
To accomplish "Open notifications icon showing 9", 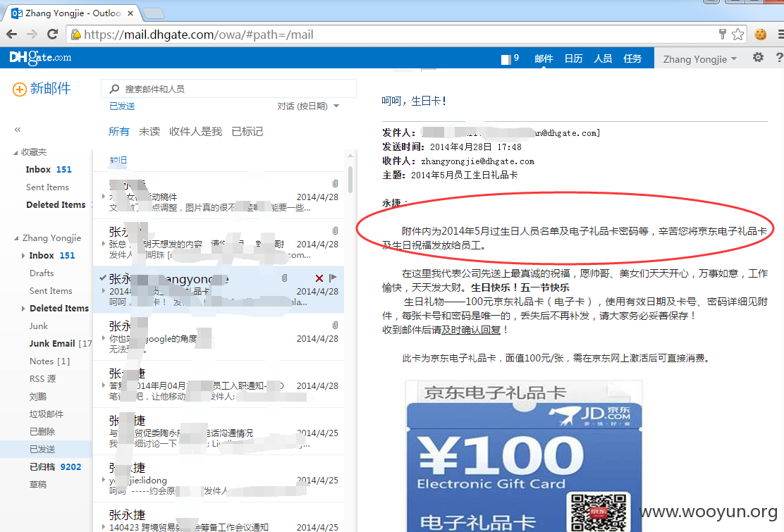I will (x=510, y=59).
